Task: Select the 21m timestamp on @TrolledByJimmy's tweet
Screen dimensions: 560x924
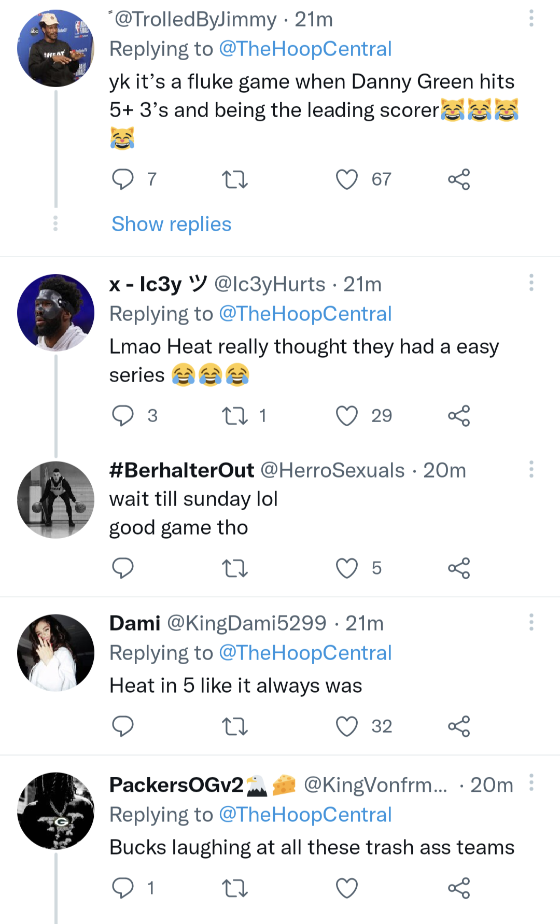Action: coord(312,19)
